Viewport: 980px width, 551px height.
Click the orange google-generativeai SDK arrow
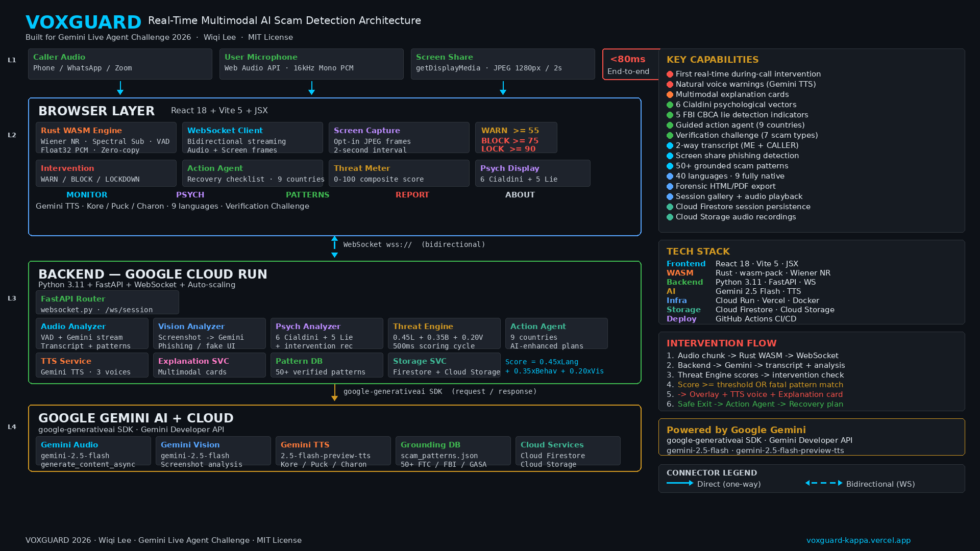pyautogui.click(x=334, y=392)
